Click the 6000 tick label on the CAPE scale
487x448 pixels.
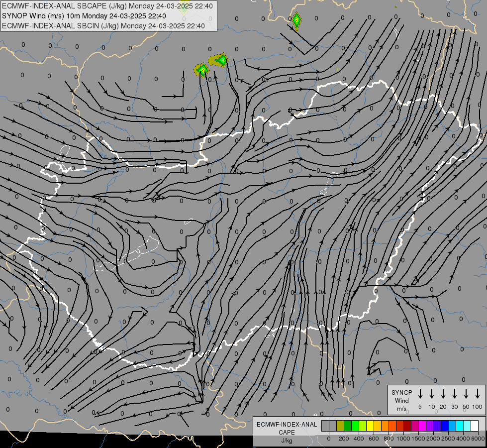click(x=478, y=439)
